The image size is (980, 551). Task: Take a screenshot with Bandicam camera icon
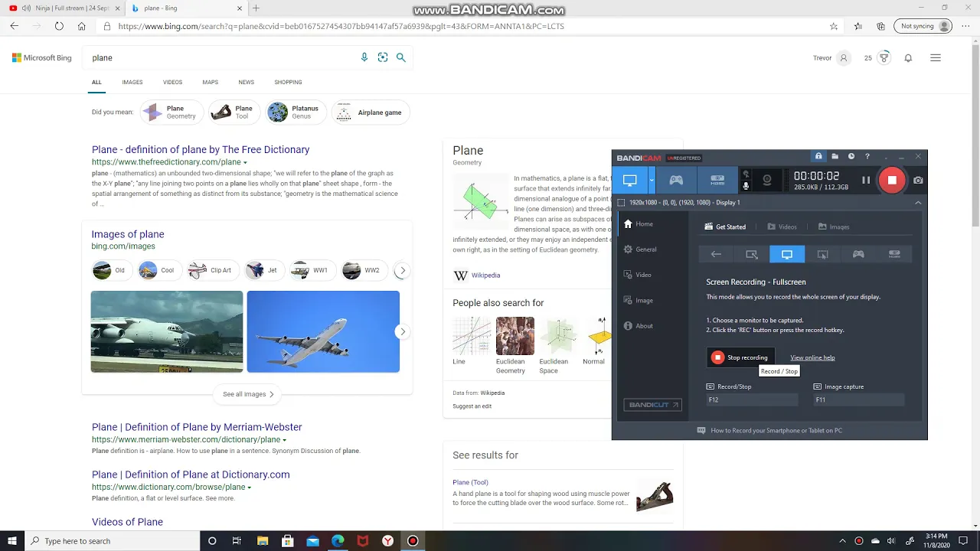click(918, 181)
